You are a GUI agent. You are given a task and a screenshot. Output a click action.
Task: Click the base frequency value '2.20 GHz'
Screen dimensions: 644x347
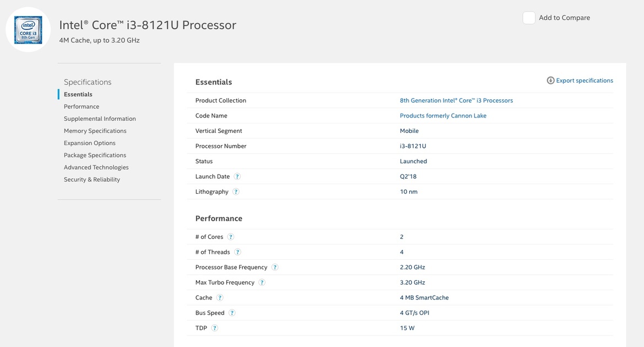413,267
